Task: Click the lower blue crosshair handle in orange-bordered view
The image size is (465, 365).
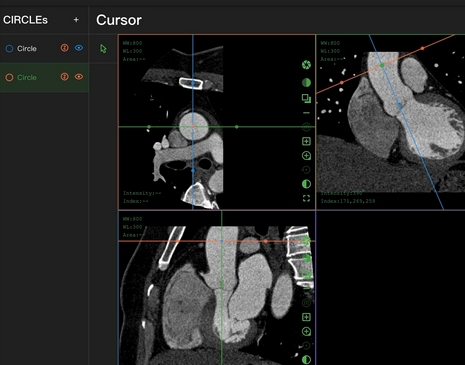Action: click(x=193, y=170)
